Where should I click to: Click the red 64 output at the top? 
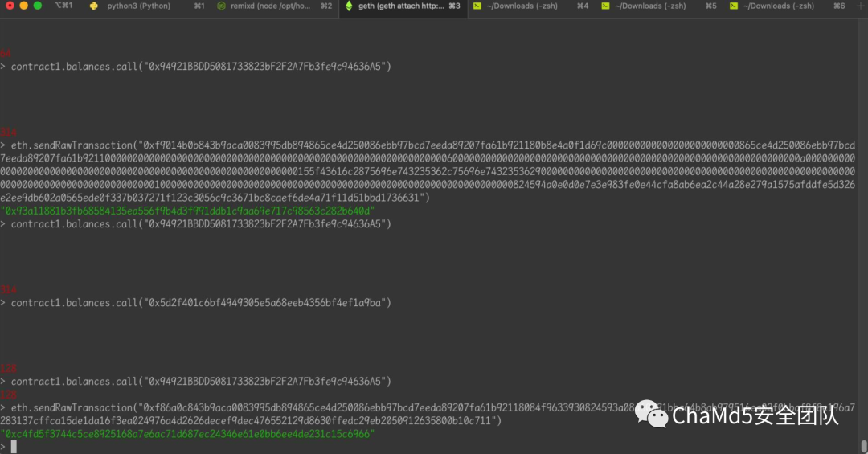6,53
